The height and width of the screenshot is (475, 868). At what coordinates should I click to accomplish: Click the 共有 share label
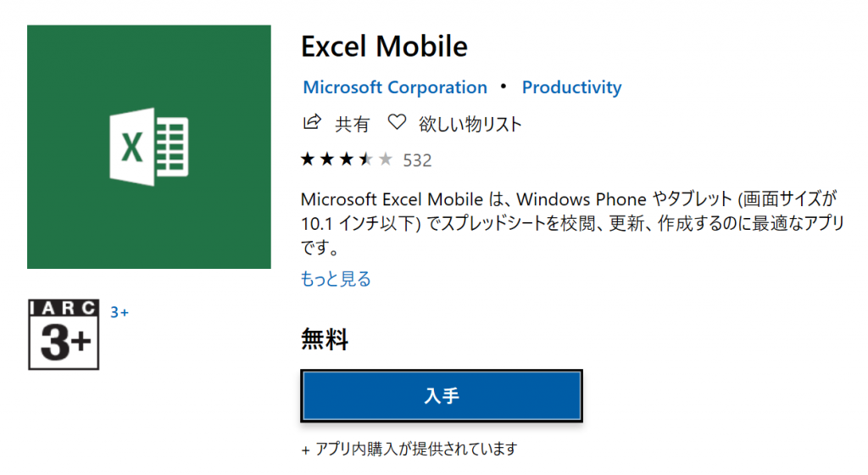click(352, 124)
